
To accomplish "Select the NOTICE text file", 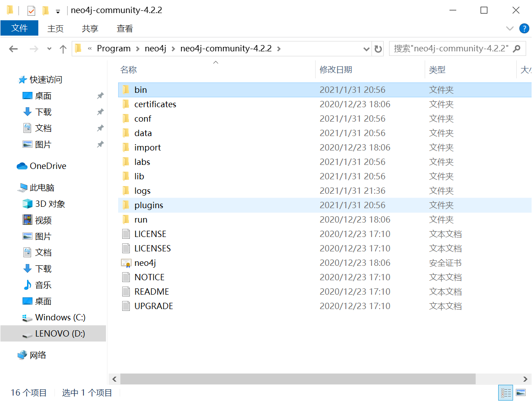I will (324, 277).
